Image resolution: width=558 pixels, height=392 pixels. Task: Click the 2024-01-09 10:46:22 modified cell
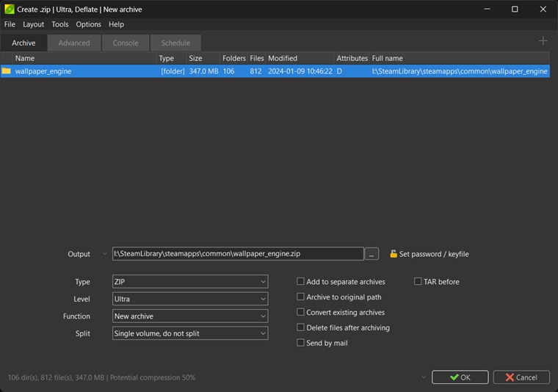pyautogui.click(x=300, y=71)
